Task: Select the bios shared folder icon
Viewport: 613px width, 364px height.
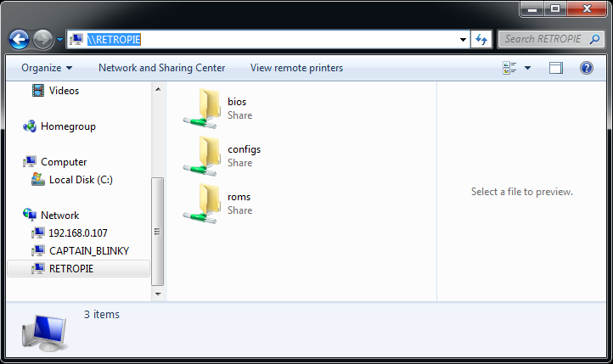Action: (x=201, y=109)
